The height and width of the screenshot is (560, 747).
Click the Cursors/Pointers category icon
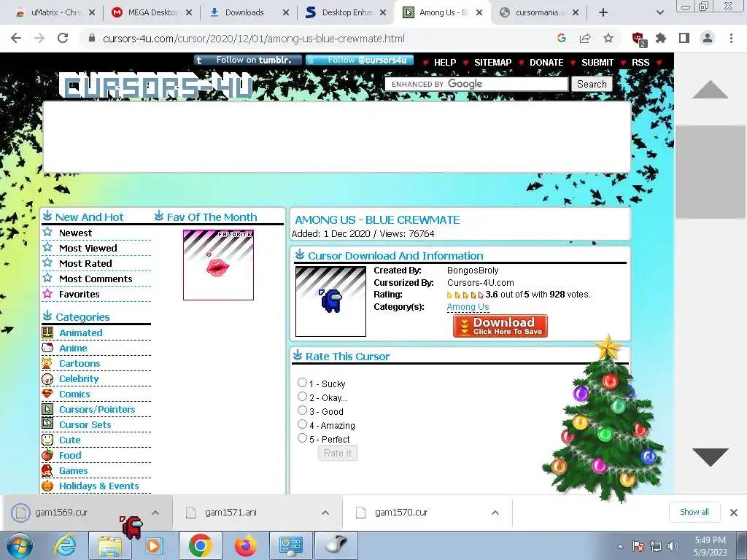click(x=47, y=409)
